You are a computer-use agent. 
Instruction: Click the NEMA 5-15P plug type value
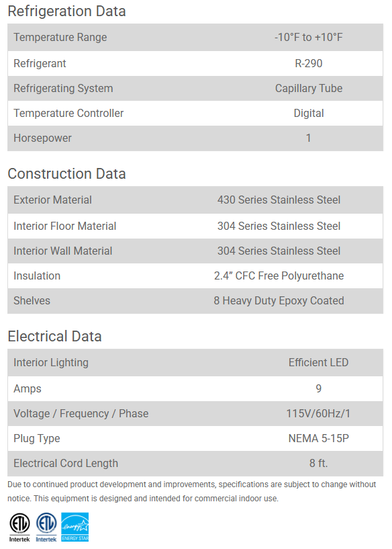pos(318,438)
